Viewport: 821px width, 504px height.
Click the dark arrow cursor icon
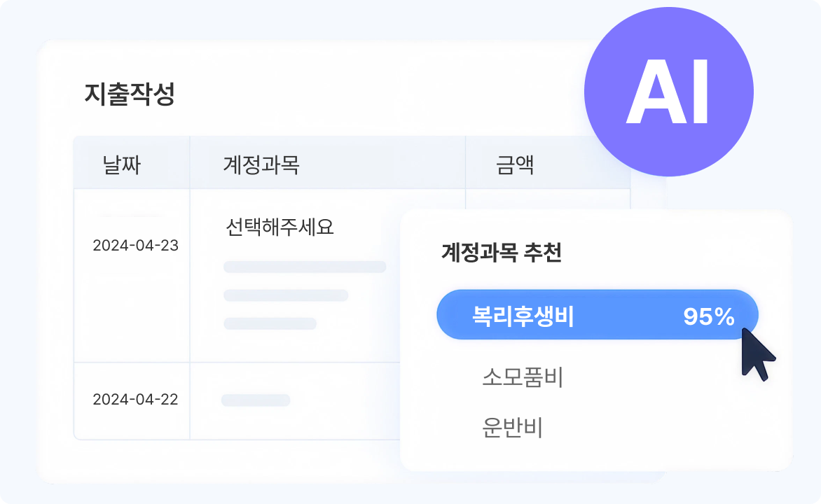[x=757, y=354]
